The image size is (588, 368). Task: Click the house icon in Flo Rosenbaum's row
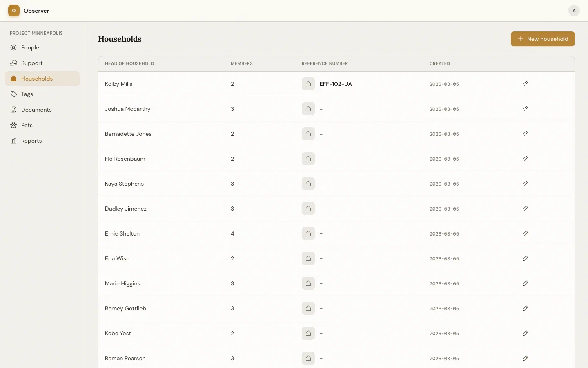click(x=308, y=159)
